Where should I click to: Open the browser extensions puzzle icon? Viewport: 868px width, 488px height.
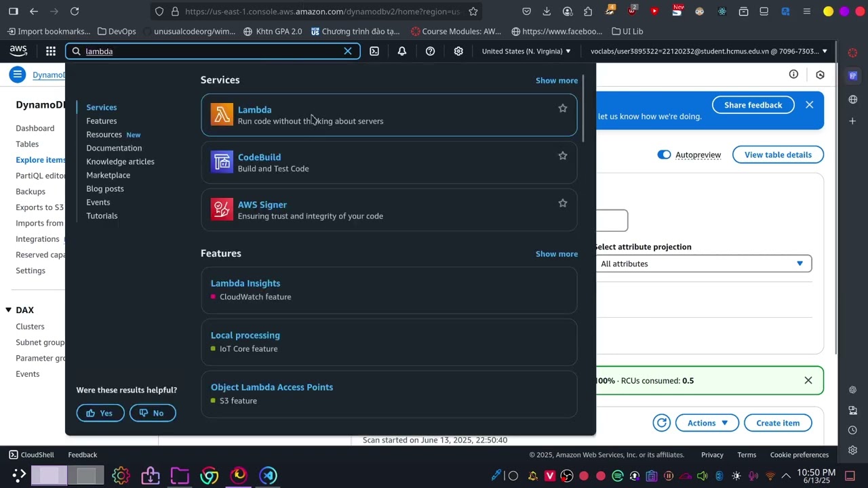coord(588,11)
